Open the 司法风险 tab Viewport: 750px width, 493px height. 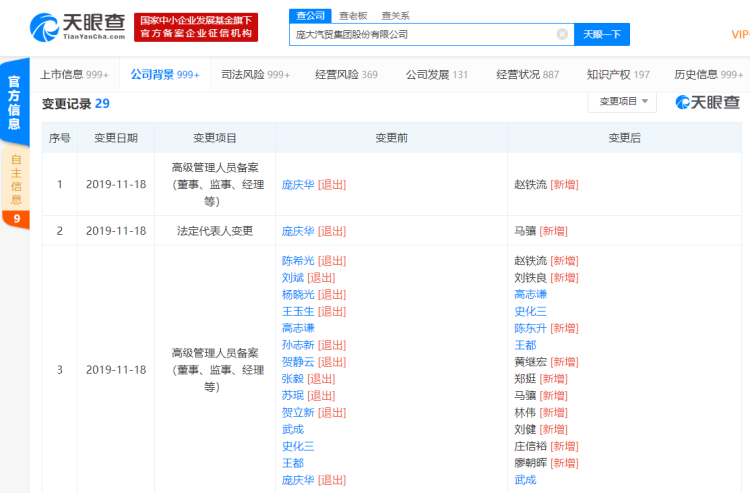(255, 74)
